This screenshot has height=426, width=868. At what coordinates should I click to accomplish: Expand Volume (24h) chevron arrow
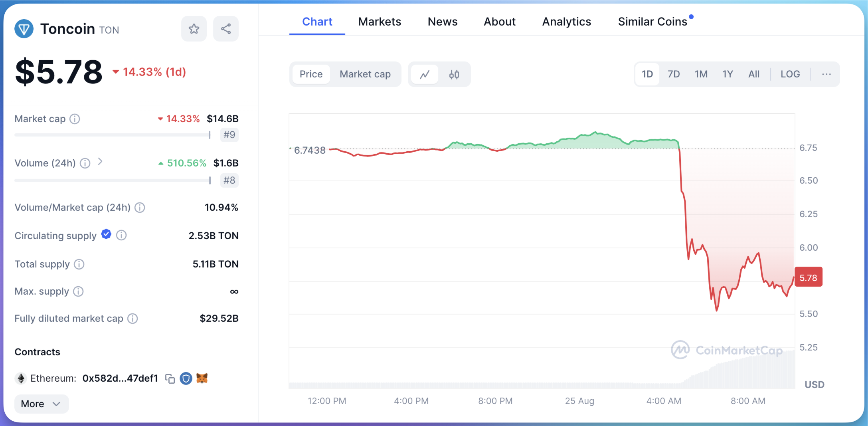click(100, 162)
